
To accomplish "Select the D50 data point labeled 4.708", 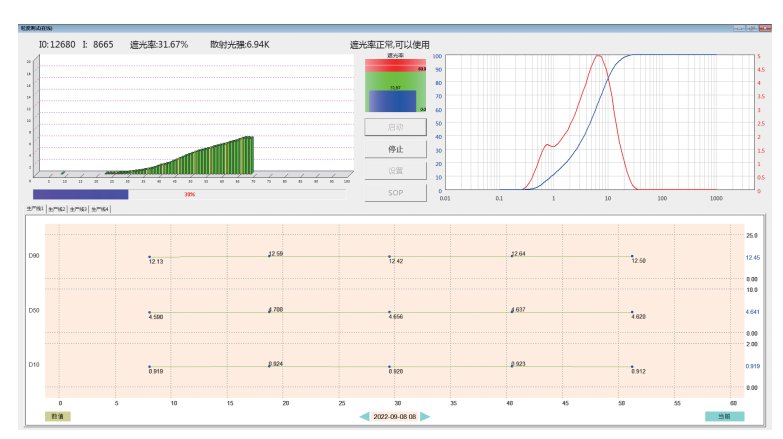I will pos(269,312).
